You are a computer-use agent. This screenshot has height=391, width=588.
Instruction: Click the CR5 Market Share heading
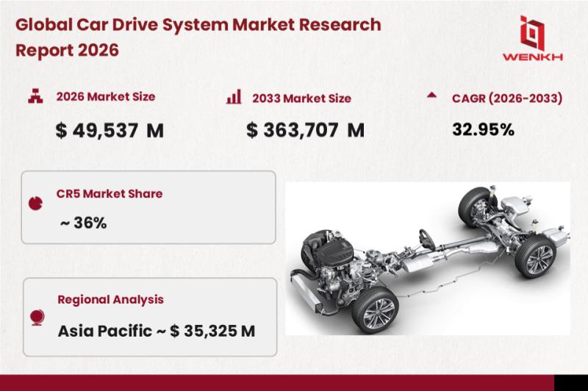pyautogui.click(x=110, y=194)
